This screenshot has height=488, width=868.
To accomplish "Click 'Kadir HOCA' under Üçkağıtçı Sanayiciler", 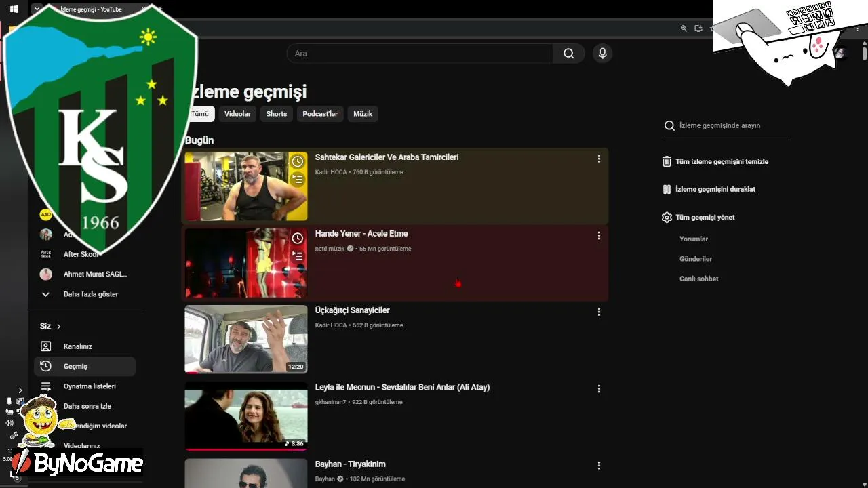I will coord(330,325).
